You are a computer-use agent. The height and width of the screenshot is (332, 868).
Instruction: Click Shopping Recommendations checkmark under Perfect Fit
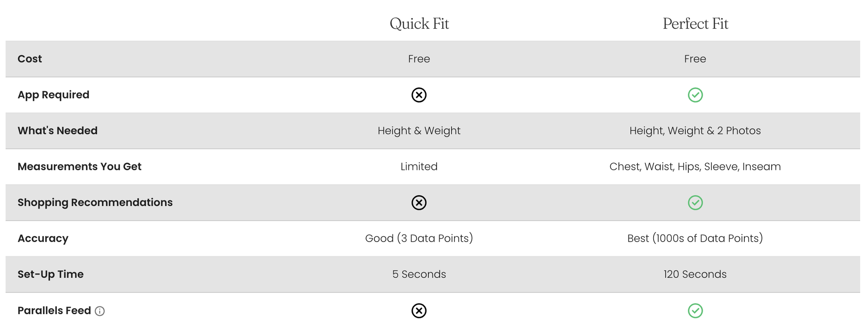[x=695, y=203]
